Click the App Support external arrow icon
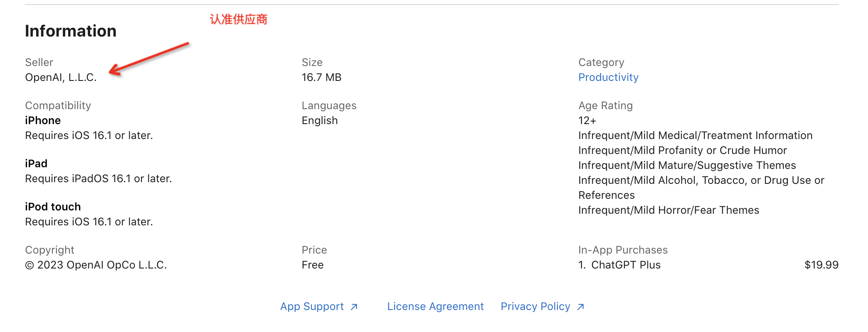This screenshot has height=332, width=868. point(354,307)
